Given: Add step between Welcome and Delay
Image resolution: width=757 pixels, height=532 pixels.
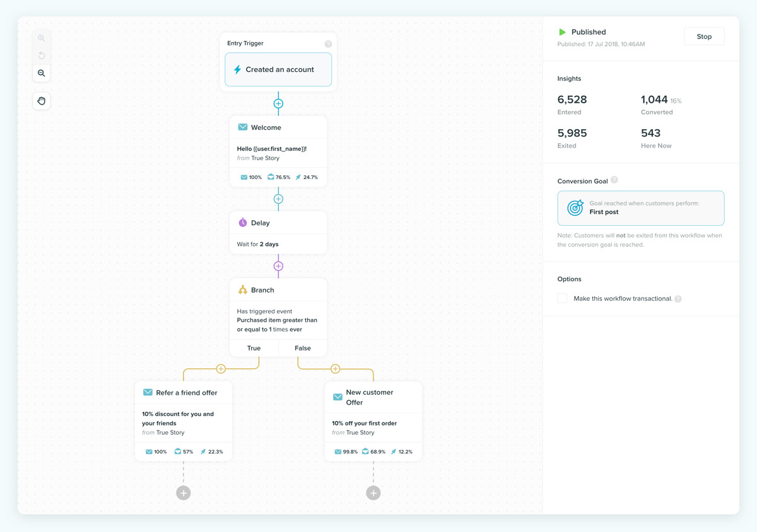Looking at the screenshot, I should point(278,199).
